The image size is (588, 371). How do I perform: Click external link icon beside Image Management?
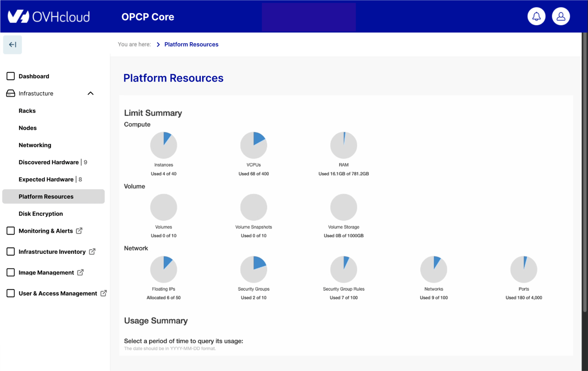pyautogui.click(x=80, y=272)
